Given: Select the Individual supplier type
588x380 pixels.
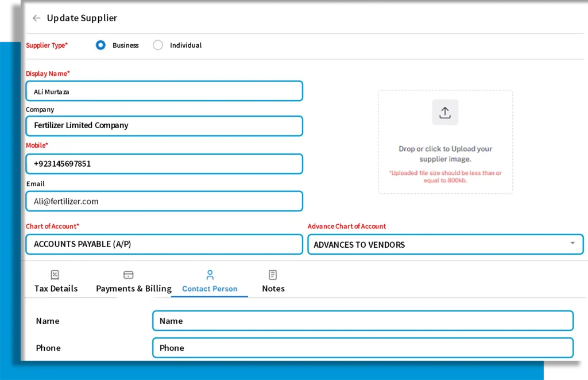Looking at the screenshot, I should [x=158, y=45].
